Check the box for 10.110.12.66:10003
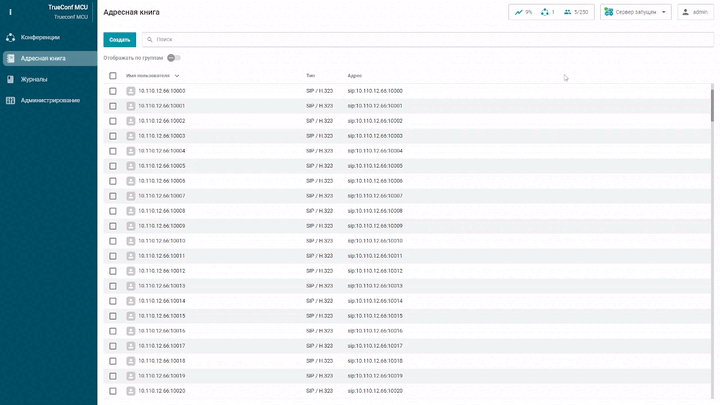The width and height of the screenshot is (720, 405). point(112,136)
